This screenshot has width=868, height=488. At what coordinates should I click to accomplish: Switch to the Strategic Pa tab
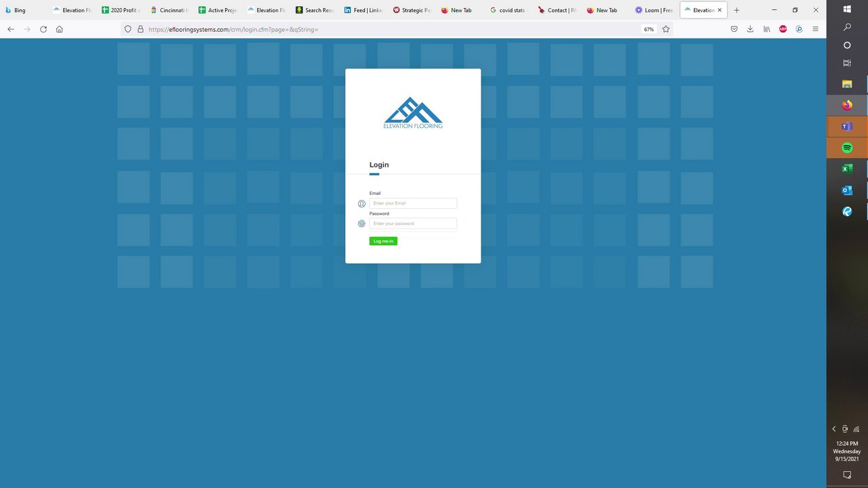point(412,10)
